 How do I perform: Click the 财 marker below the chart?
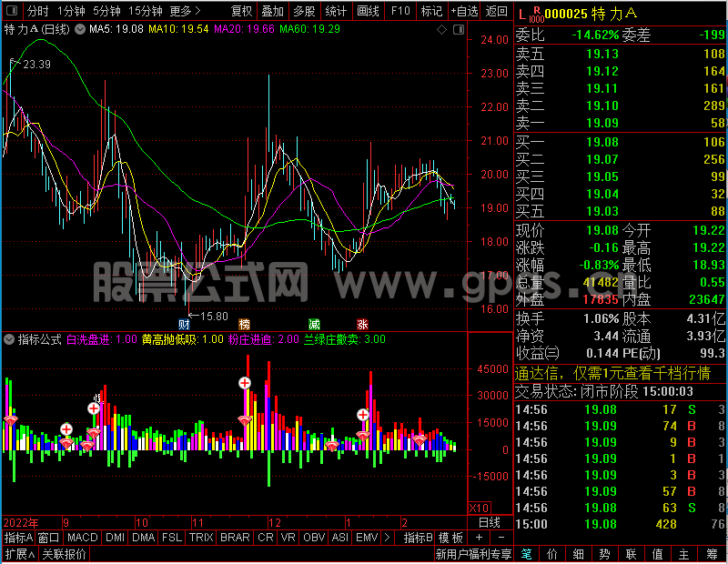184,325
